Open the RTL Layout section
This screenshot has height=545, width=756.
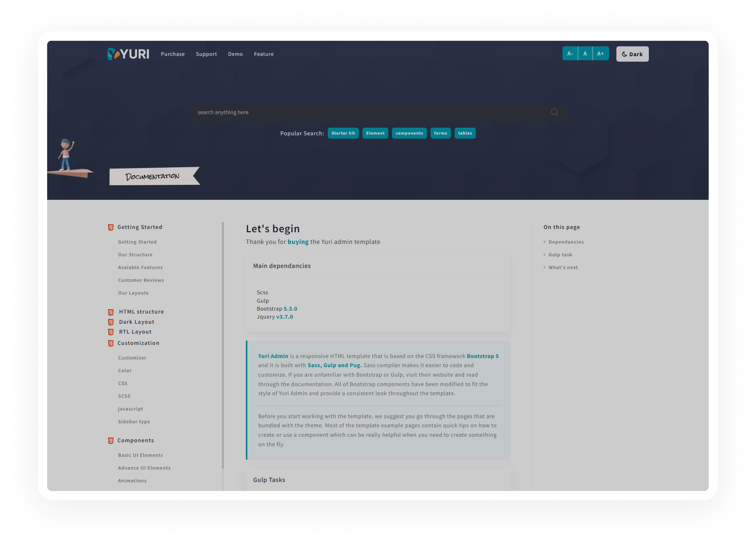click(135, 332)
